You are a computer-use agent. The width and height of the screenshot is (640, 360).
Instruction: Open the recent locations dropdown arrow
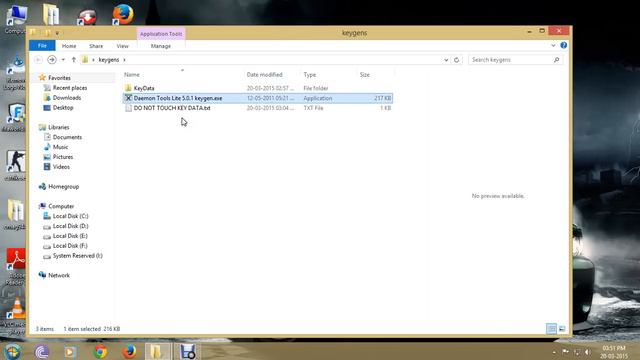[63, 60]
